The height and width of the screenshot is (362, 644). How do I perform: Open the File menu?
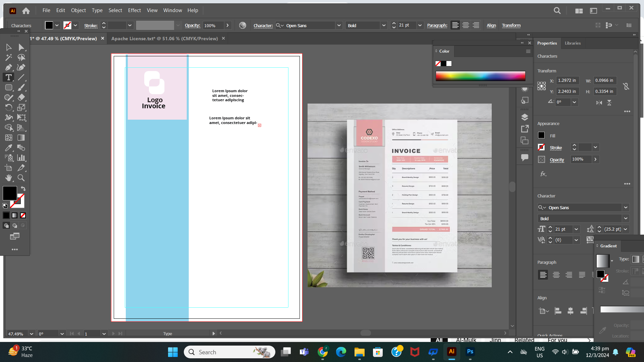click(46, 10)
